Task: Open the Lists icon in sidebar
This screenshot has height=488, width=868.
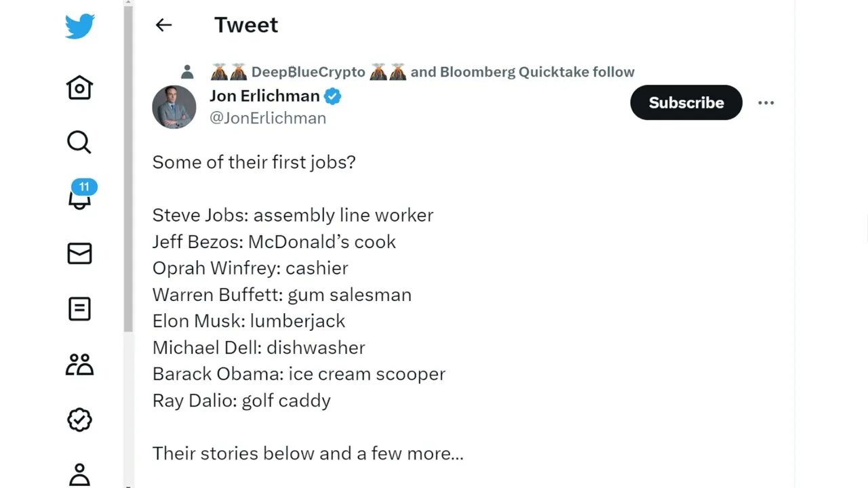Action: tap(79, 309)
